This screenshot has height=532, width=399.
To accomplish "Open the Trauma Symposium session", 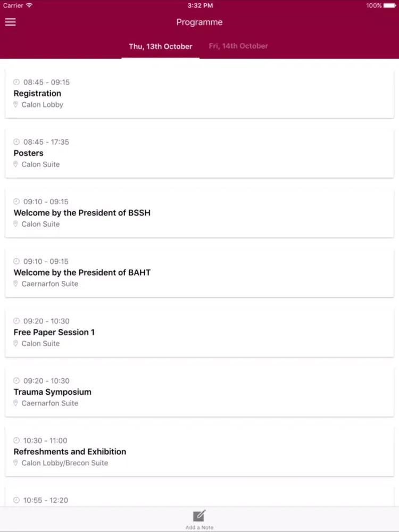I will [x=199, y=392].
